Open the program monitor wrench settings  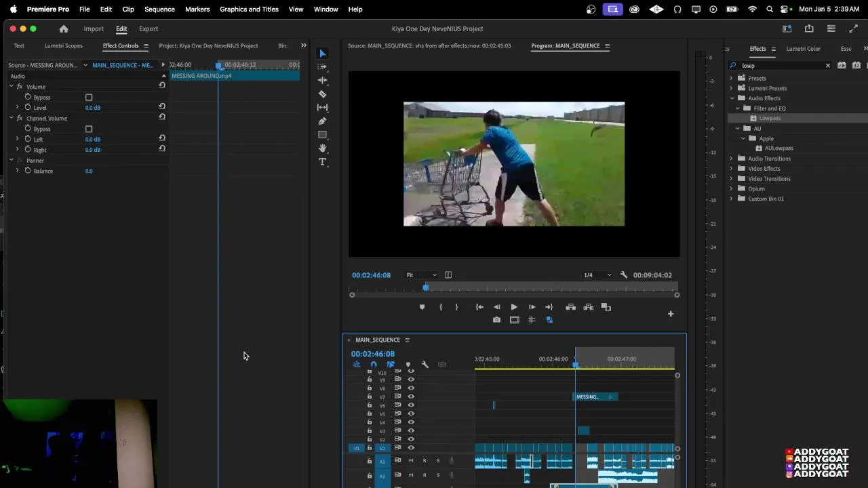[x=624, y=275]
